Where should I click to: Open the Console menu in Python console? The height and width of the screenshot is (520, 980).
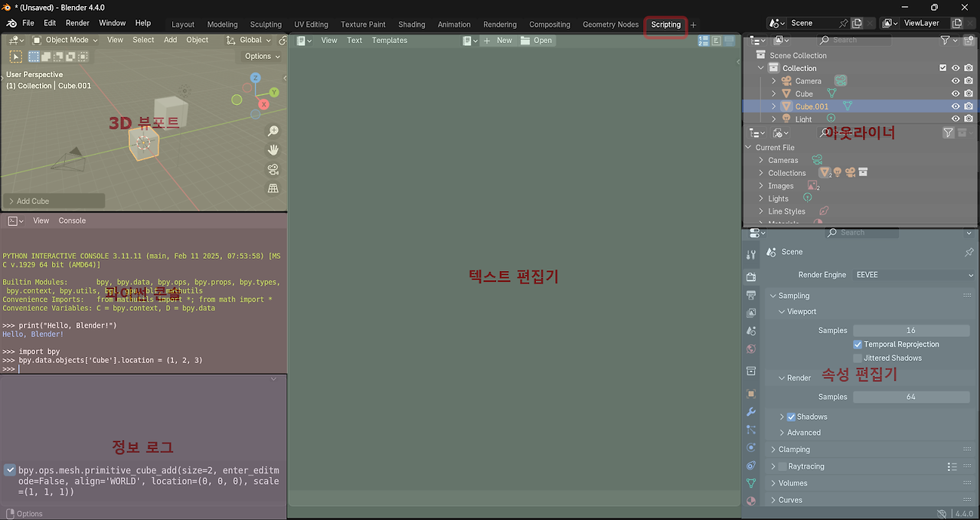coord(72,221)
